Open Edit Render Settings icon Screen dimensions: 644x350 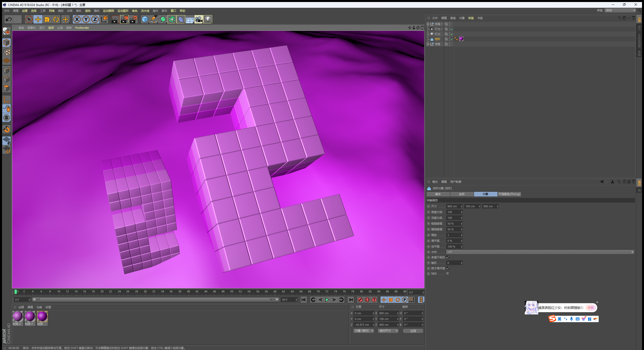133,19
